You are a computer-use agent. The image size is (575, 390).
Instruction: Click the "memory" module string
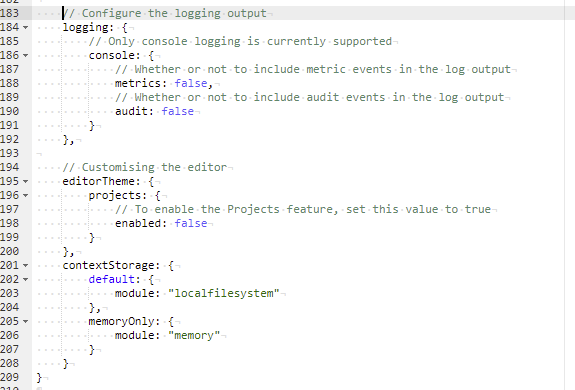click(x=194, y=335)
